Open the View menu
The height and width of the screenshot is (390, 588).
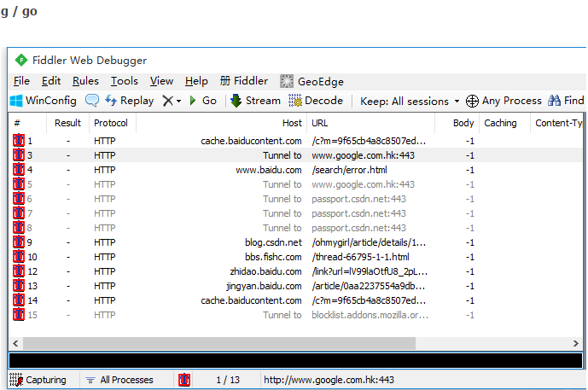point(161,81)
